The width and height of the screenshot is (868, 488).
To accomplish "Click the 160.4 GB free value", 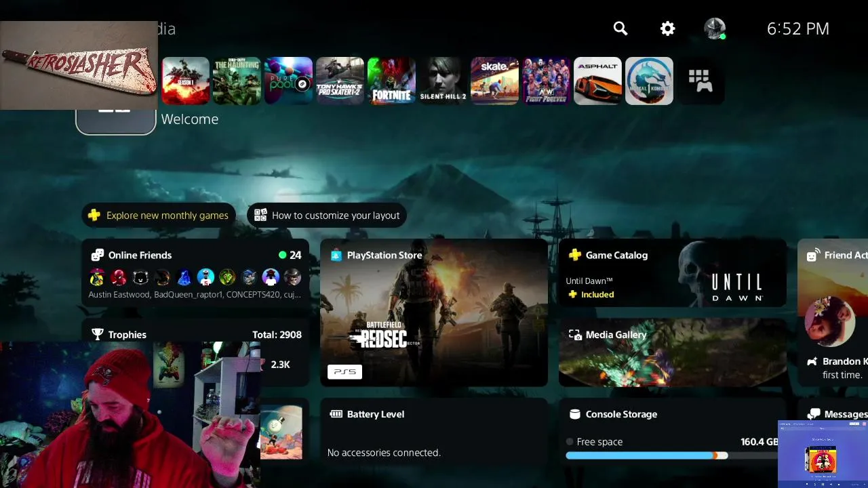I will click(759, 442).
